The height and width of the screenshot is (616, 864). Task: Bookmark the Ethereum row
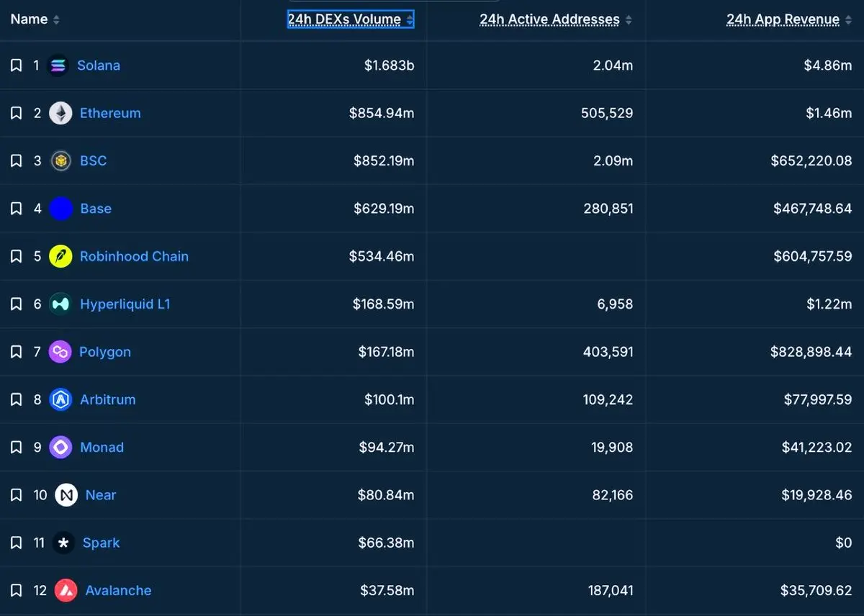(x=16, y=113)
